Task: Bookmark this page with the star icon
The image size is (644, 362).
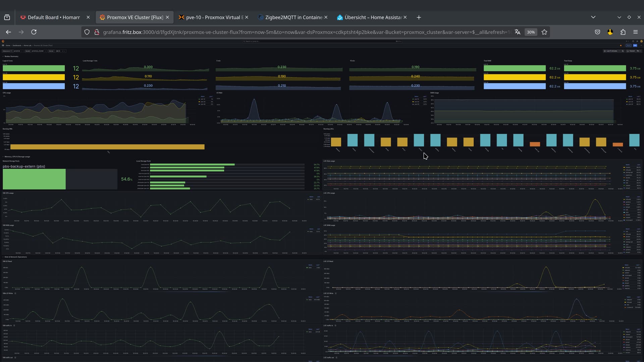Action: click(544, 32)
